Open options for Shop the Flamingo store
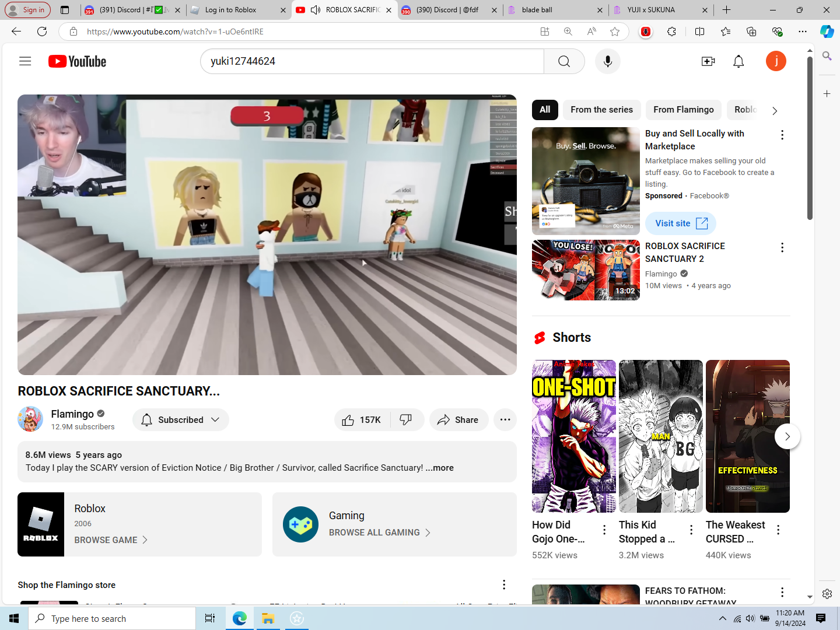 504,584
